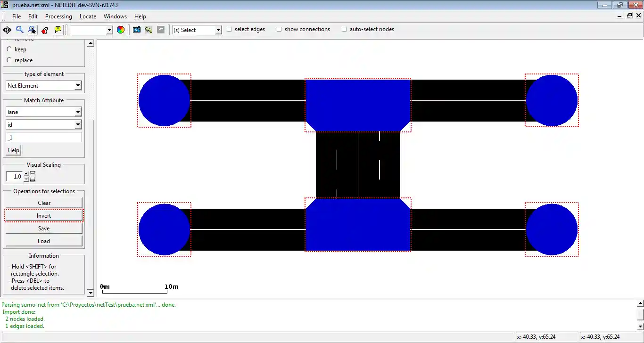Toggle show connections checkbox
The width and height of the screenshot is (644, 343).
pos(279,29)
